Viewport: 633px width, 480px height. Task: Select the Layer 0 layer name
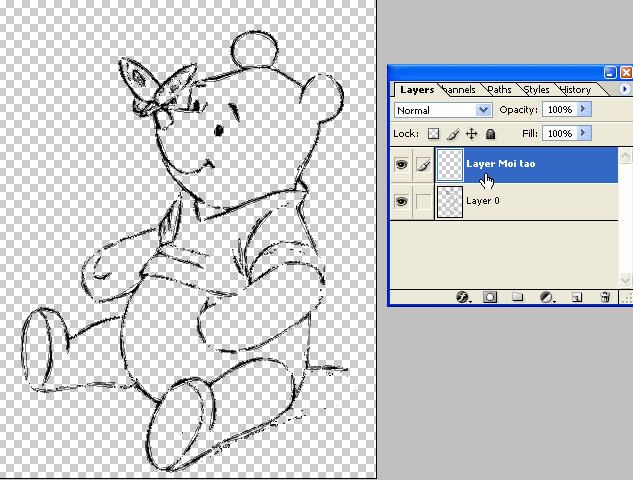point(483,201)
